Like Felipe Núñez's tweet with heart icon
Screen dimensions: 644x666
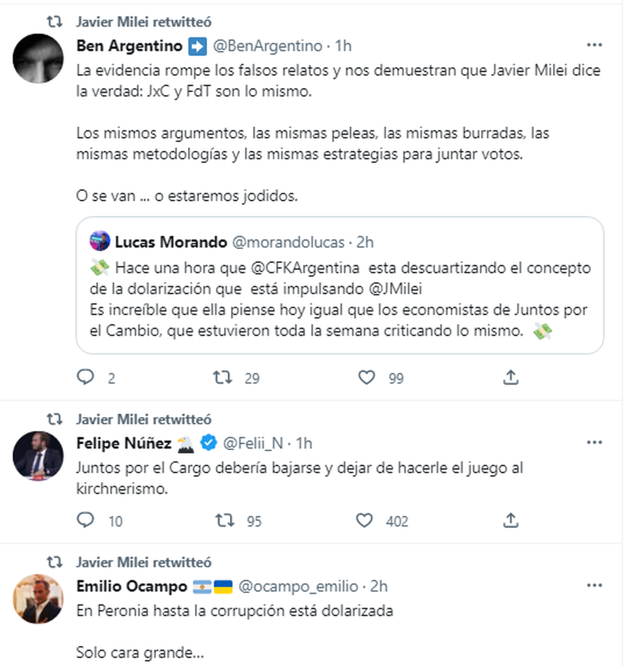tap(367, 521)
